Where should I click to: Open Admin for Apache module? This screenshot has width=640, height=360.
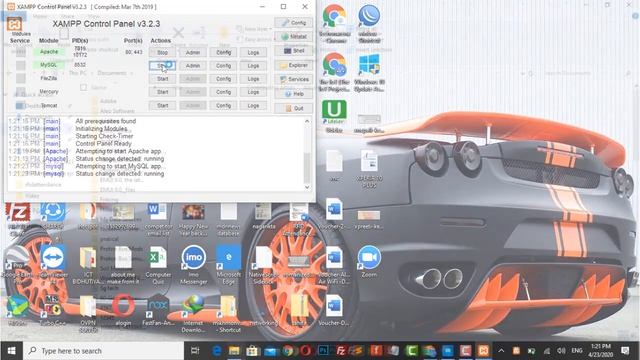click(193, 52)
